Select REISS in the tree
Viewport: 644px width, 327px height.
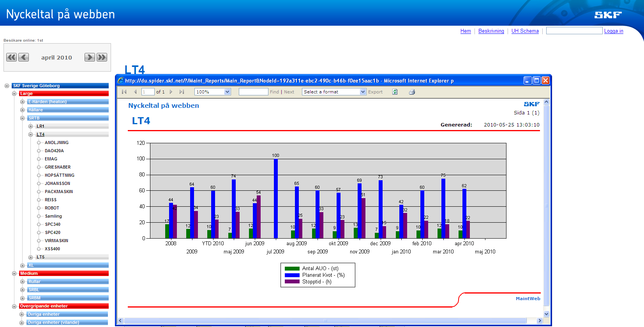coord(51,200)
